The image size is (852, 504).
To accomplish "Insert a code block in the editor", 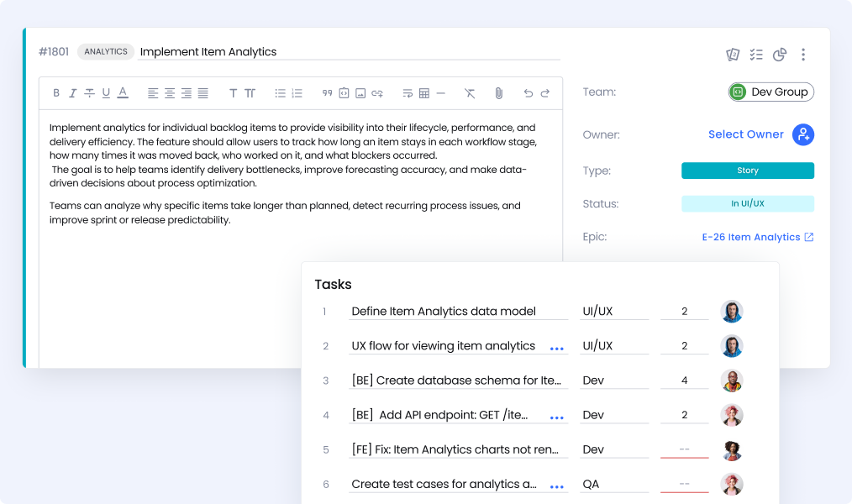I will click(344, 93).
